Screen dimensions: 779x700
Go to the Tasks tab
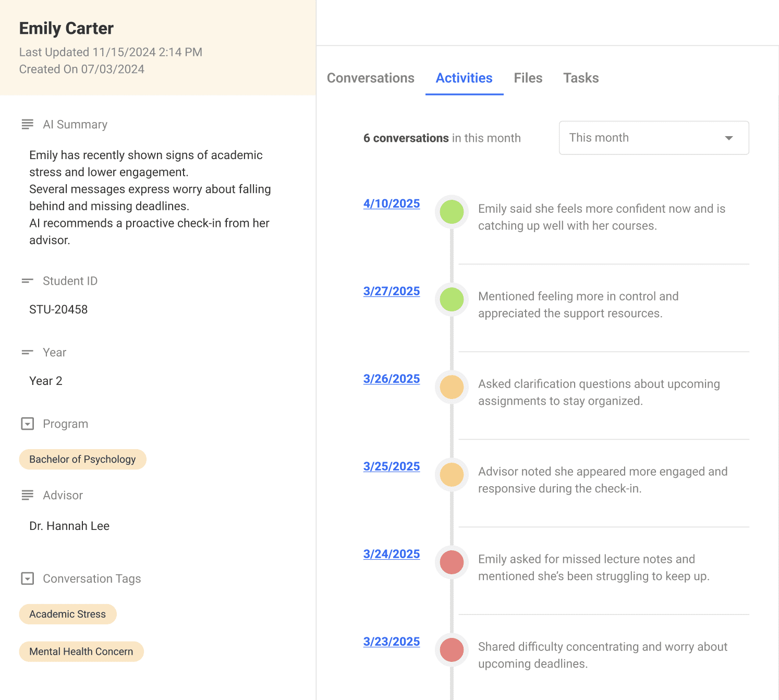click(x=580, y=78)
